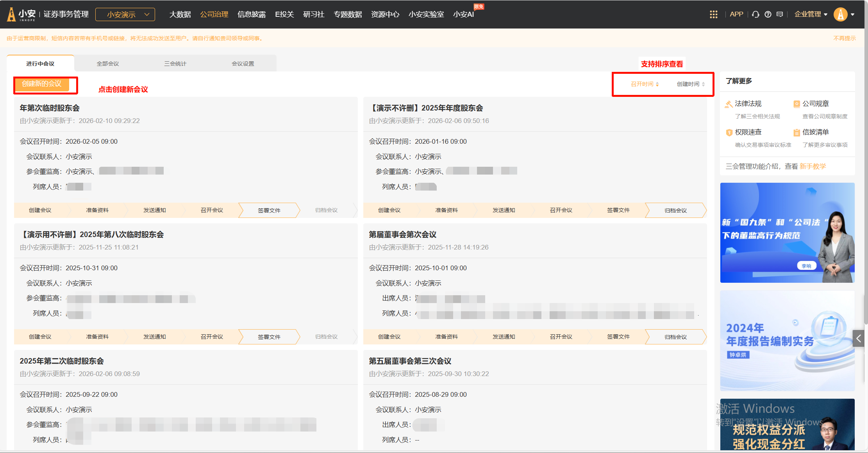
Task: Switch to the 全部会议 tab
Action: tap(108, 64)
